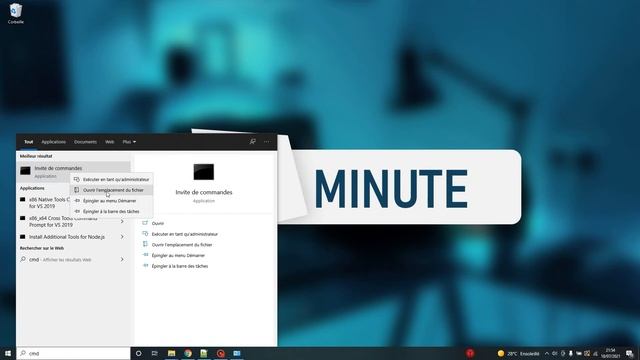640x360 pixels.
Task: Open the weather widget showing Ensoleillé
Action: [518, 353]
